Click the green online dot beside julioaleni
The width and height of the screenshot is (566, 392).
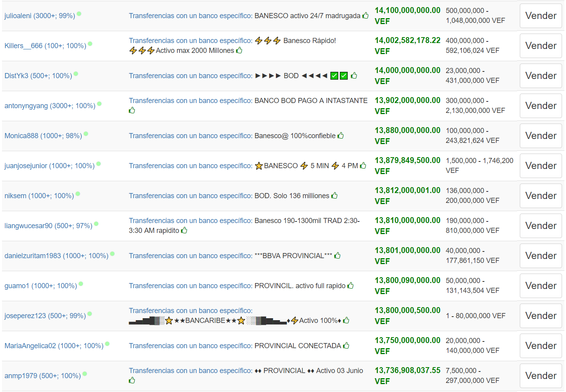(x=79, y=14)
